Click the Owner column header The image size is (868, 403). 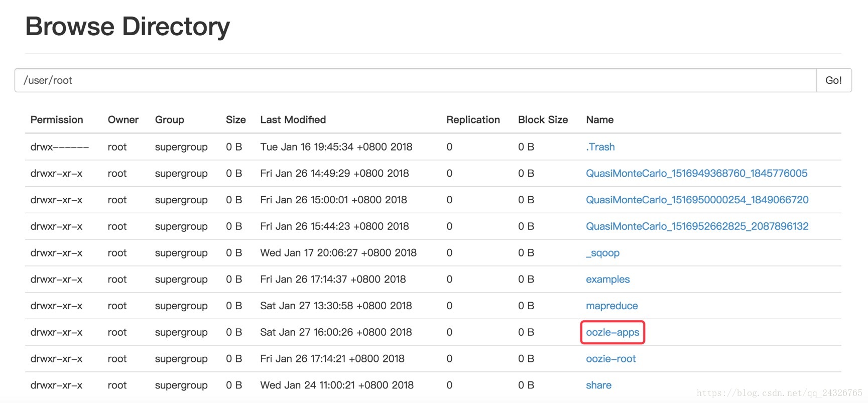(x=123, y=120)
